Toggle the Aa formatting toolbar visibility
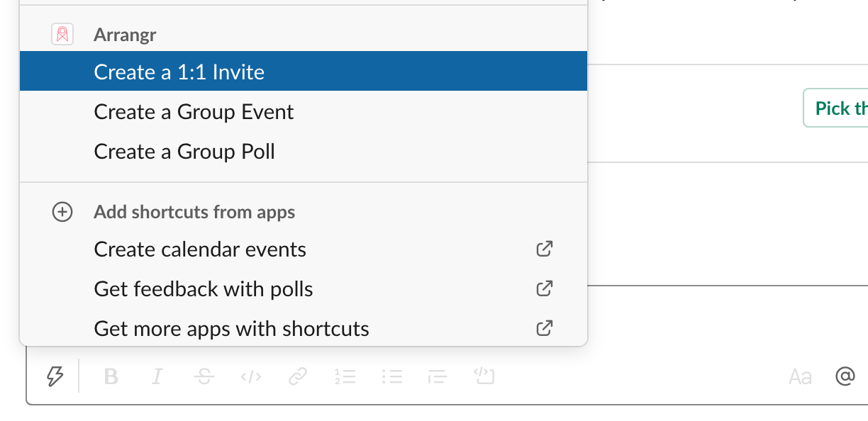The width and height of the screenshot is (868, 421). coord(800,376)
